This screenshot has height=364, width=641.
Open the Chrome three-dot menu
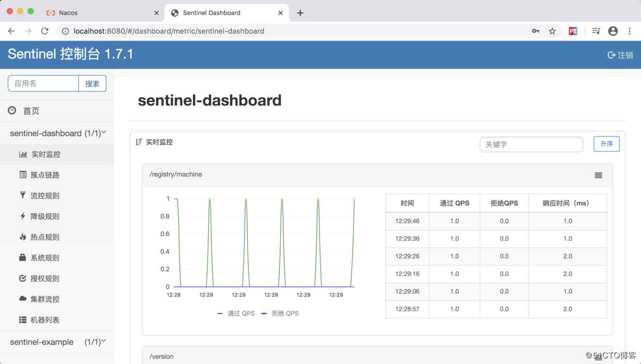[630, 31]
